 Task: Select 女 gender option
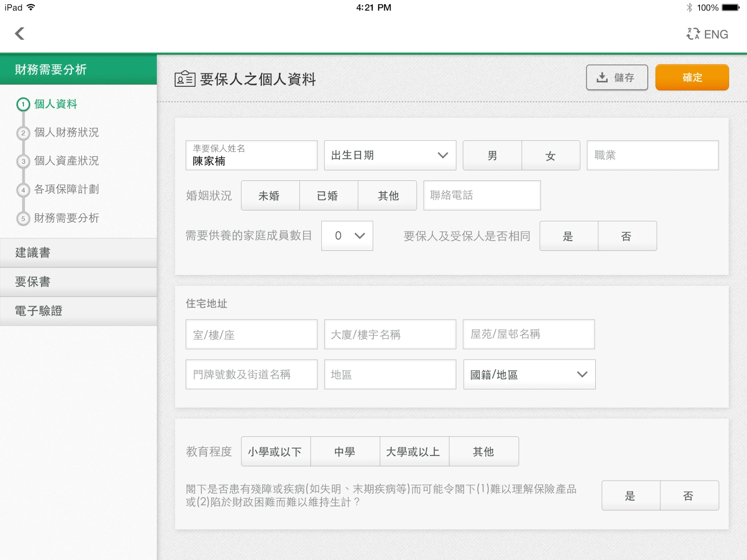click(x=551, y=155)
